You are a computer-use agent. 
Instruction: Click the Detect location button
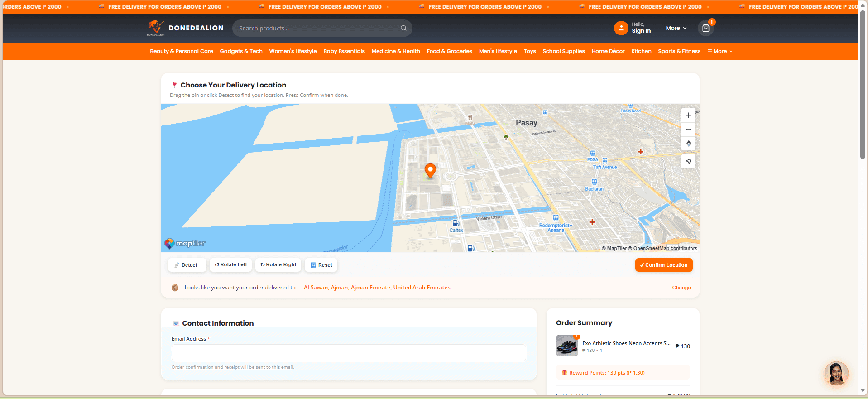pos(187,265)
